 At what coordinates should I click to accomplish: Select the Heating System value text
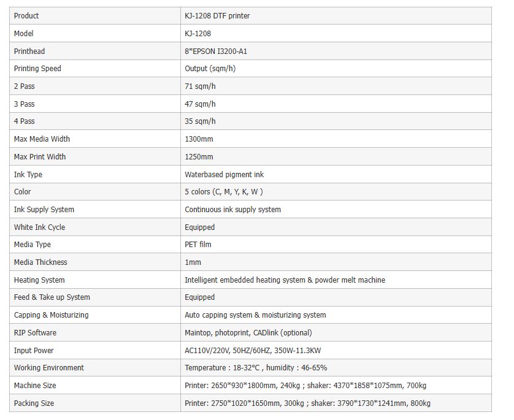[x=285, y=280]
